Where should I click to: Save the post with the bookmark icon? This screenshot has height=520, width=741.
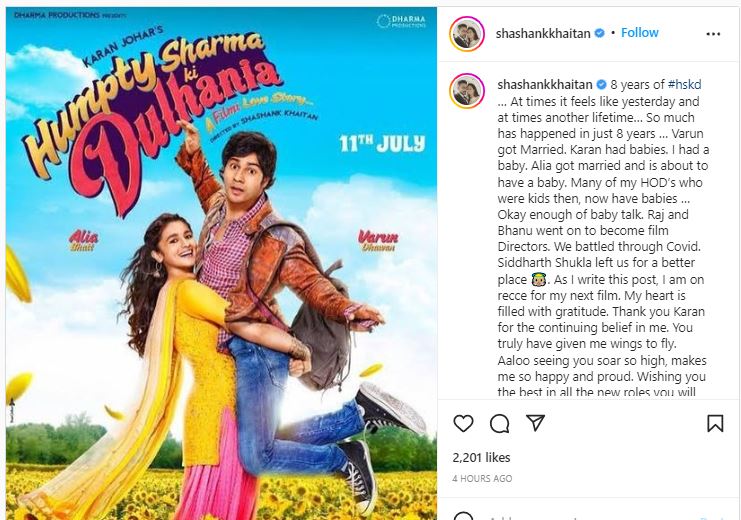pos(715,423)
